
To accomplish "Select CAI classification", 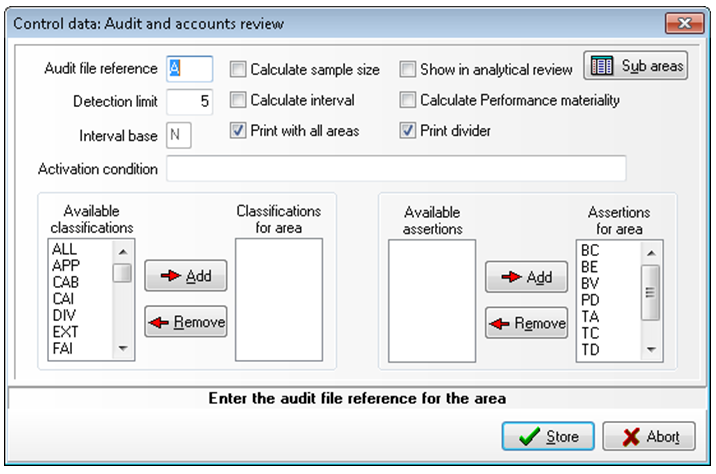I will 63,299.
